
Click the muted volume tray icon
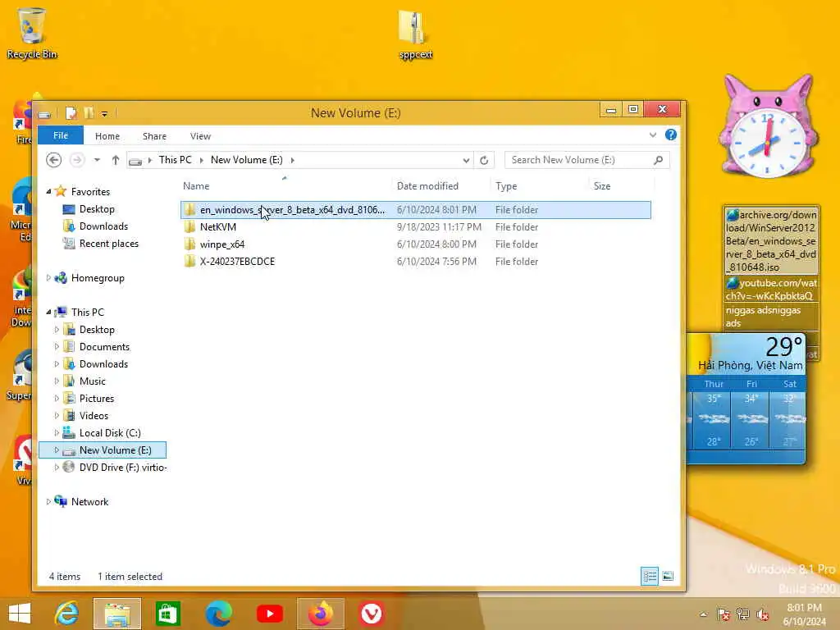tap(762, 614)
